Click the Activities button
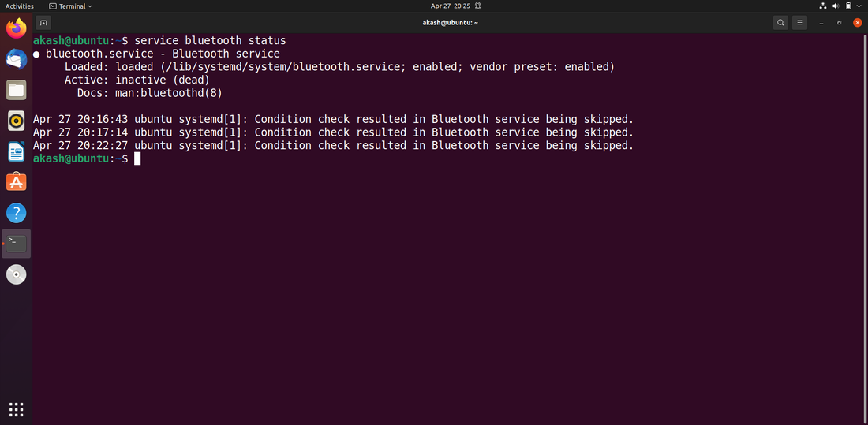This screenshot has height=425, width=868. pos(20,6)
